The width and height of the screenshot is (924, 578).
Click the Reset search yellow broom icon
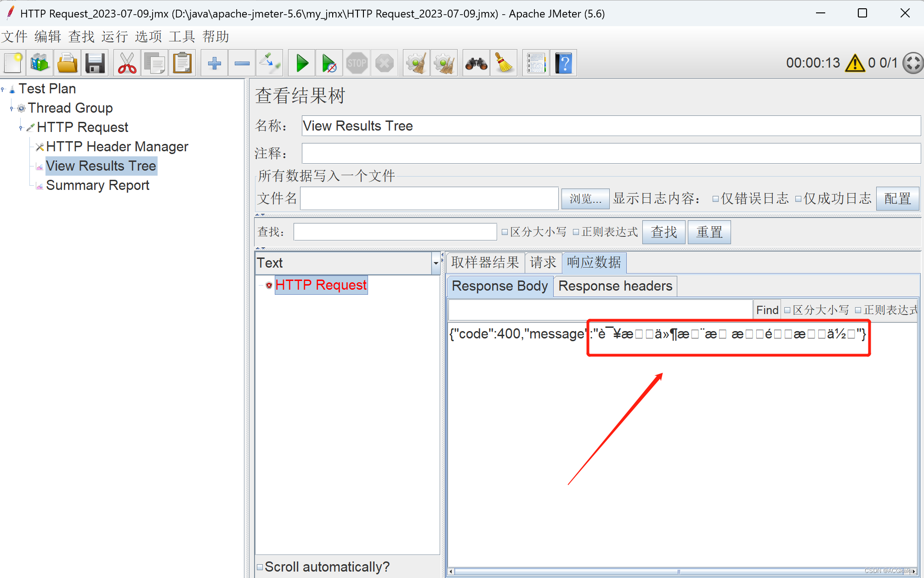tap(504, 63)
